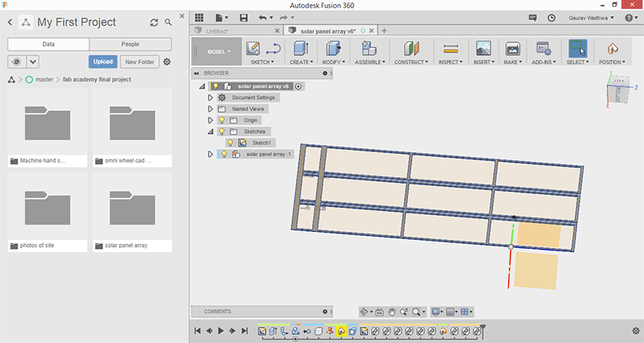Image resolution: width=644 pixels, height=343 pixels.
Task: Select the Pan hand tool in navigation bar
Action: tap(391, 312)
